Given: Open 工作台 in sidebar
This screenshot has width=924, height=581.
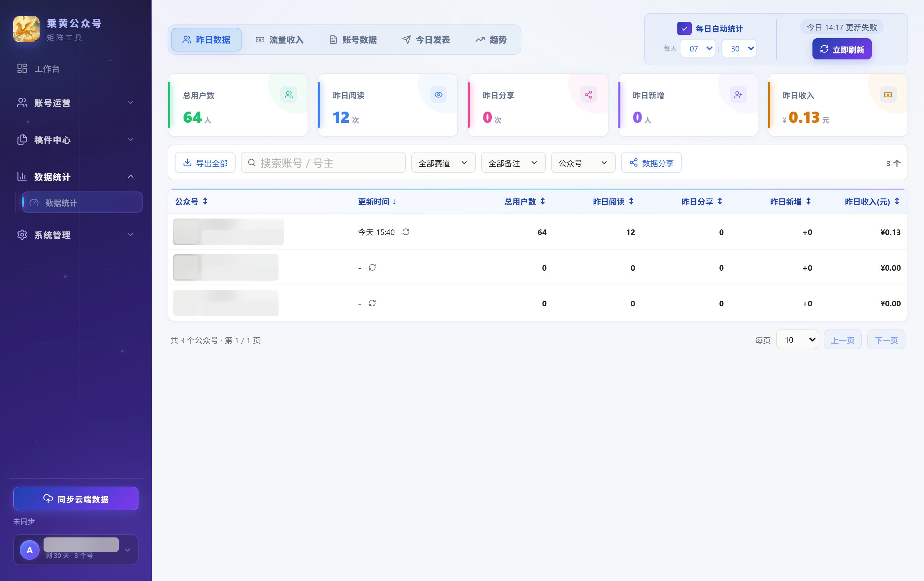Looking at the screenshot, I should pyautogui.click(x=76, y=68).
